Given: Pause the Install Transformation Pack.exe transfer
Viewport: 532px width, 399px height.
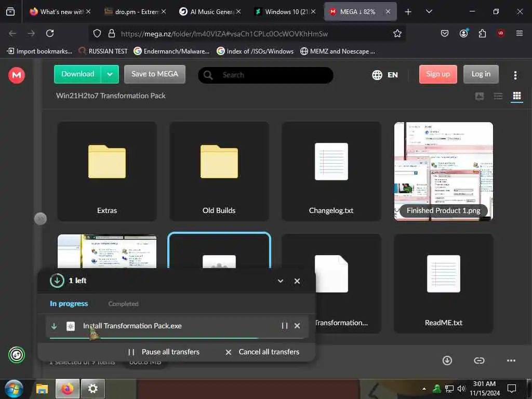Looking at the screenshot, I should [x=284, y=326].
